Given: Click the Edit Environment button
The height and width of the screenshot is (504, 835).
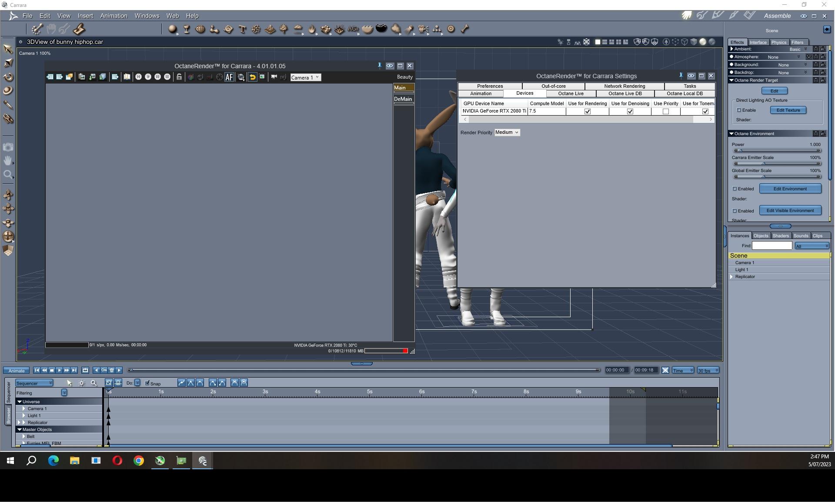Looking at the screenshot, I should (x=790, y=189).
